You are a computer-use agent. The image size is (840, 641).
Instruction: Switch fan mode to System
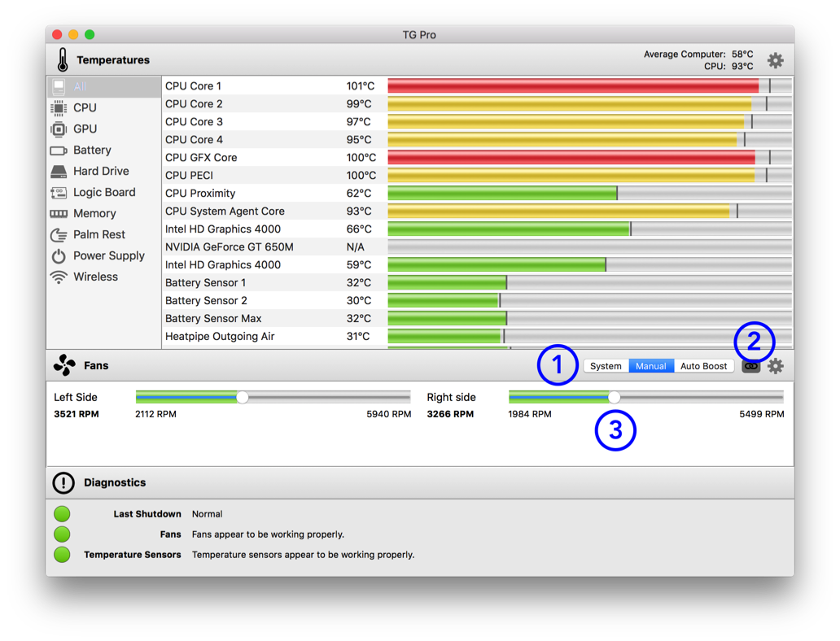click(606, 366)
